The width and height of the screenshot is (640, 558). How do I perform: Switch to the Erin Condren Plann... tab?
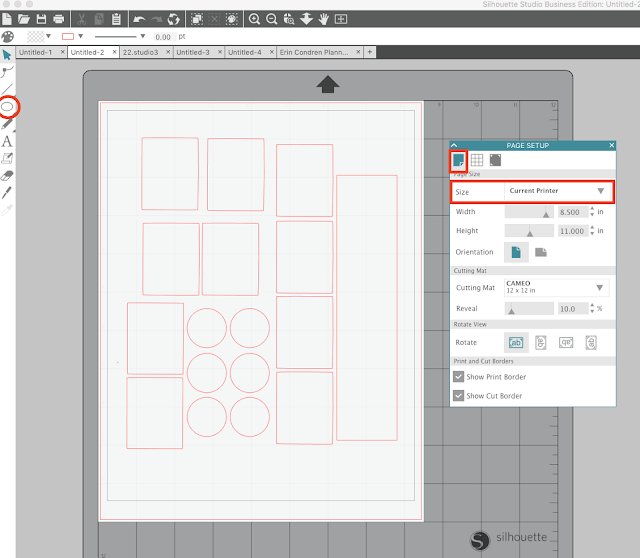click(x=314, y=52)
